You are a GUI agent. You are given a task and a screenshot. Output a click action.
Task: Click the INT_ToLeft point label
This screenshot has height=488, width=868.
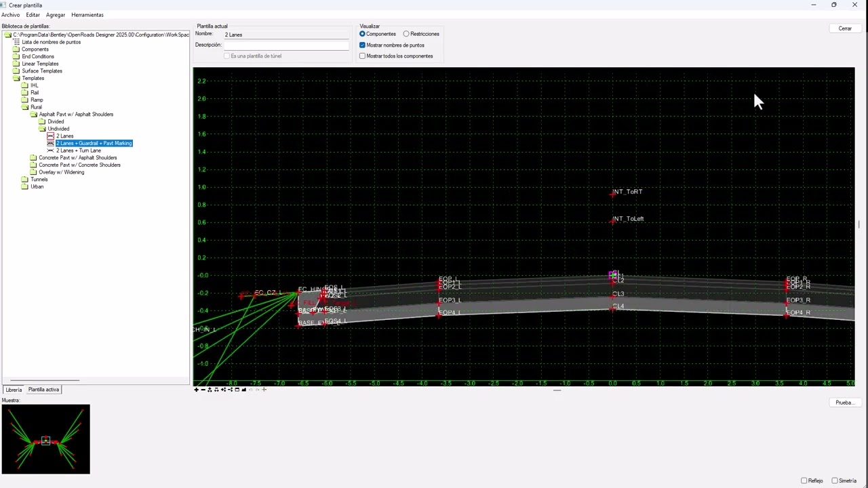pos(628,219)
